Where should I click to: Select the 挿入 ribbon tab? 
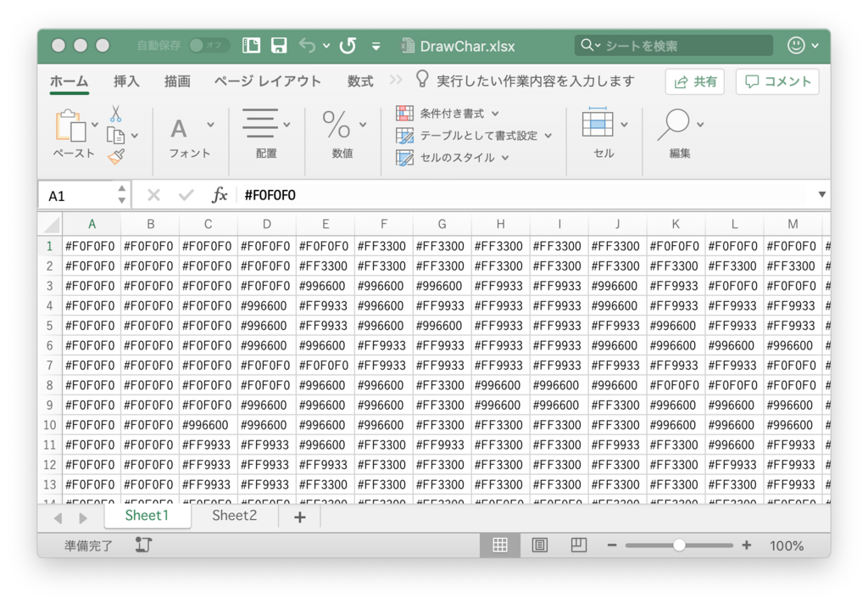tap(126, 81)
